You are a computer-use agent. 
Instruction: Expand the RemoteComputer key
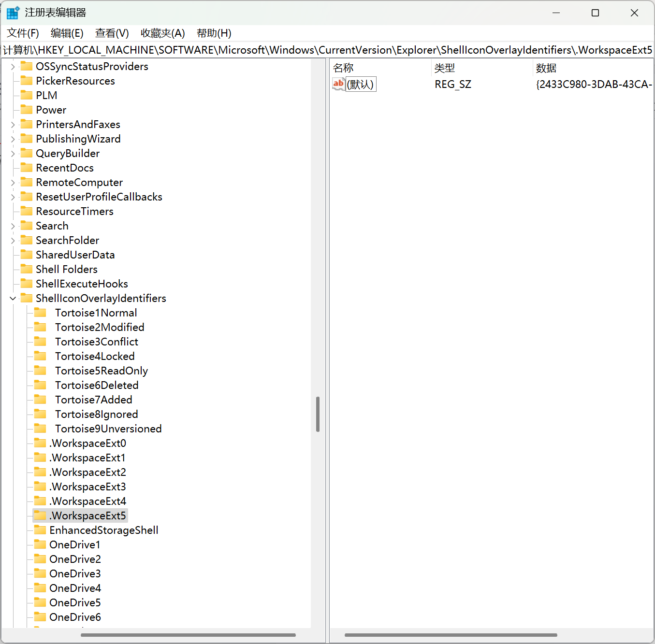13,183
